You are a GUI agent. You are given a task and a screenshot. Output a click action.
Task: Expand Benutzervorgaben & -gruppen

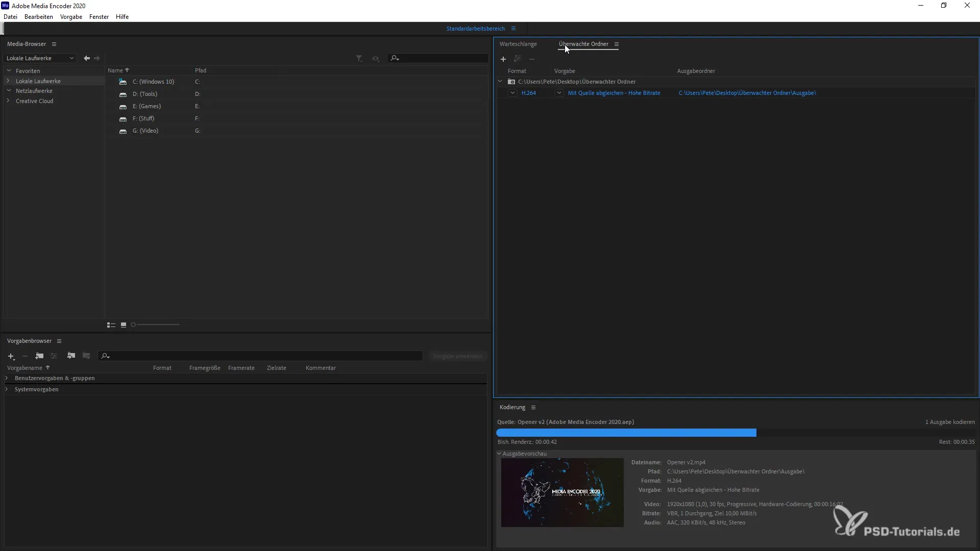[x=7, y=378]
